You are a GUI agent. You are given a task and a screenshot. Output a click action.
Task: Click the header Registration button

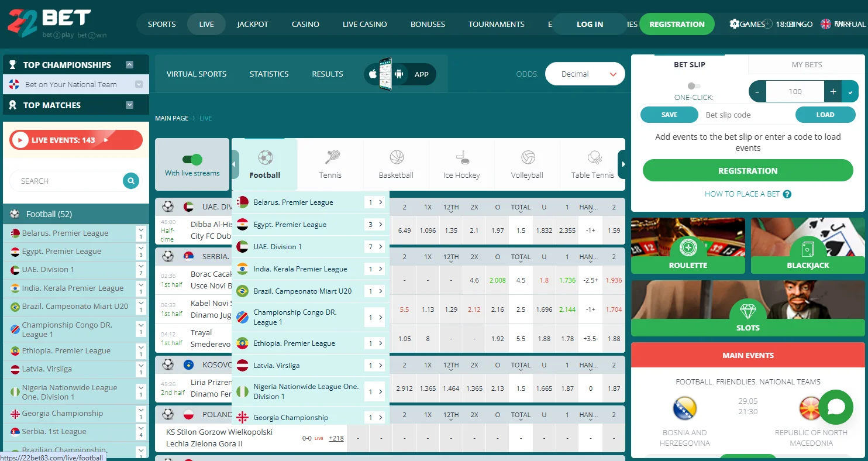677,24
